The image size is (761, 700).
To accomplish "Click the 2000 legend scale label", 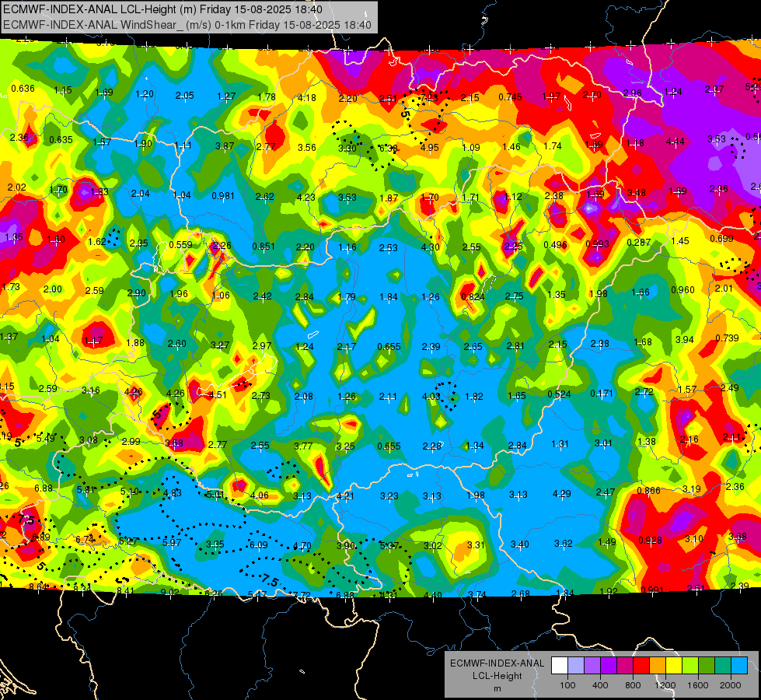I will (x=730, y=685).
